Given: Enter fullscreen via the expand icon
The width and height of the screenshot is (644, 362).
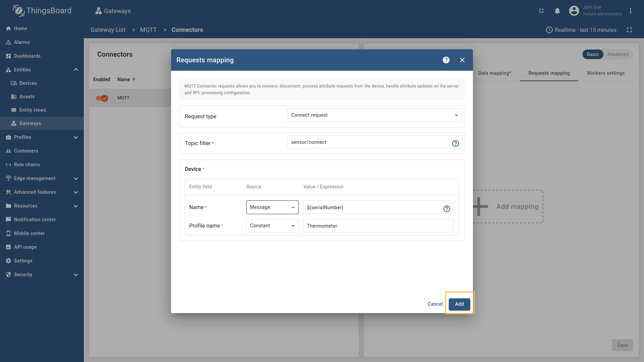Looking at the screenshot, I should (x=630, y=30).
